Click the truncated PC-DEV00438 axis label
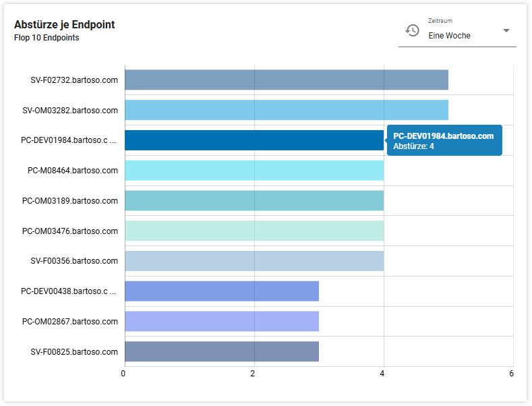Screen dimensions: 532x406 pyautogui.click(x=69, y=291)
